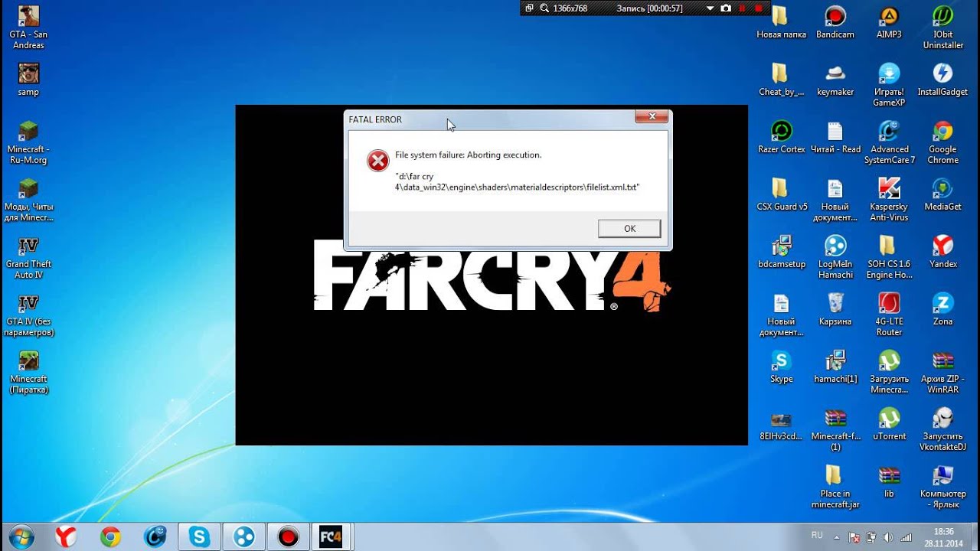Screen dimensions: 980x551
Task: Open Читай - Read text file
Action: pyautogui.click(x=835, y=137)
